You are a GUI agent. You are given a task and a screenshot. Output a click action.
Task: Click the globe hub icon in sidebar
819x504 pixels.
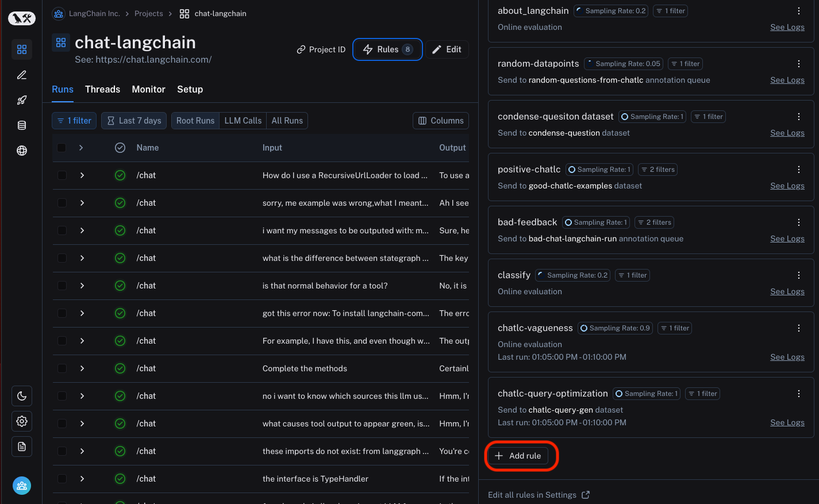(x=22, y=151)
